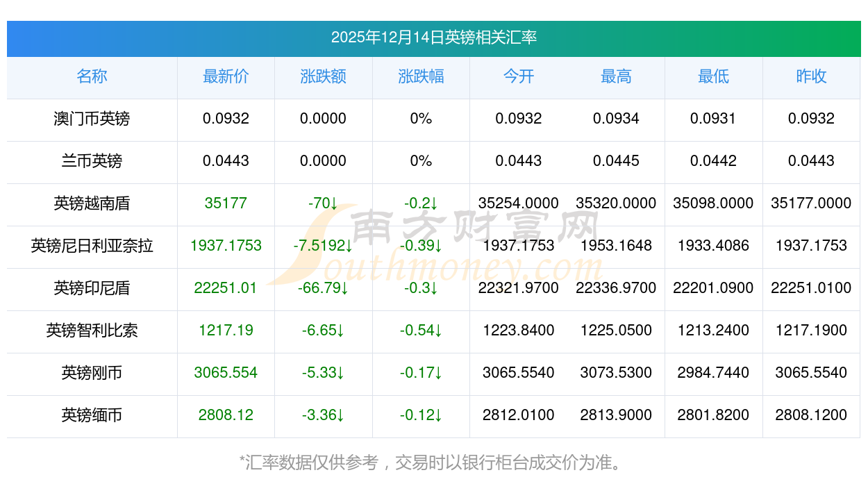Click the 今开 column header
This screenshot has width=868, height=484.
518,76
